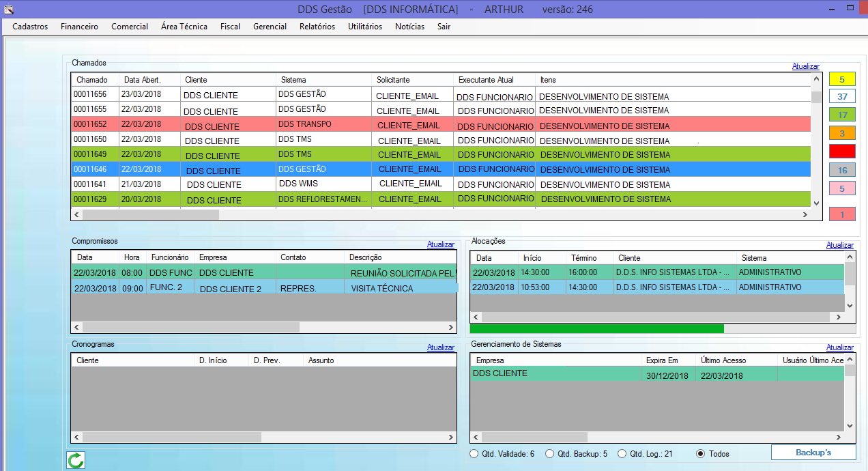The height and width of the screenshot is (471, 868).
Task: Select the Qtd. Backup radio button
Action: tap(550, 454)
